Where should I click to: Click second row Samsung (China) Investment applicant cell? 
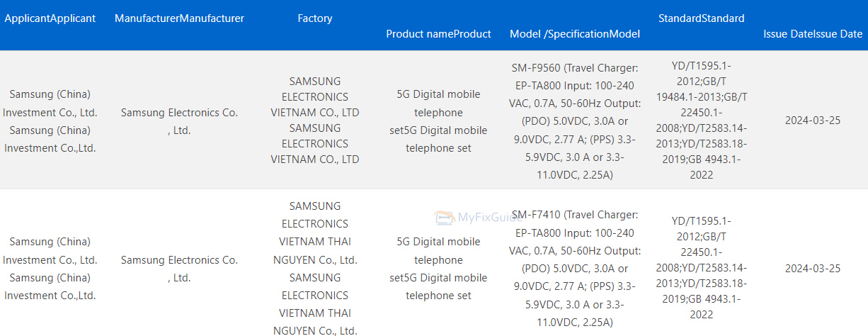tap(50, 269)
